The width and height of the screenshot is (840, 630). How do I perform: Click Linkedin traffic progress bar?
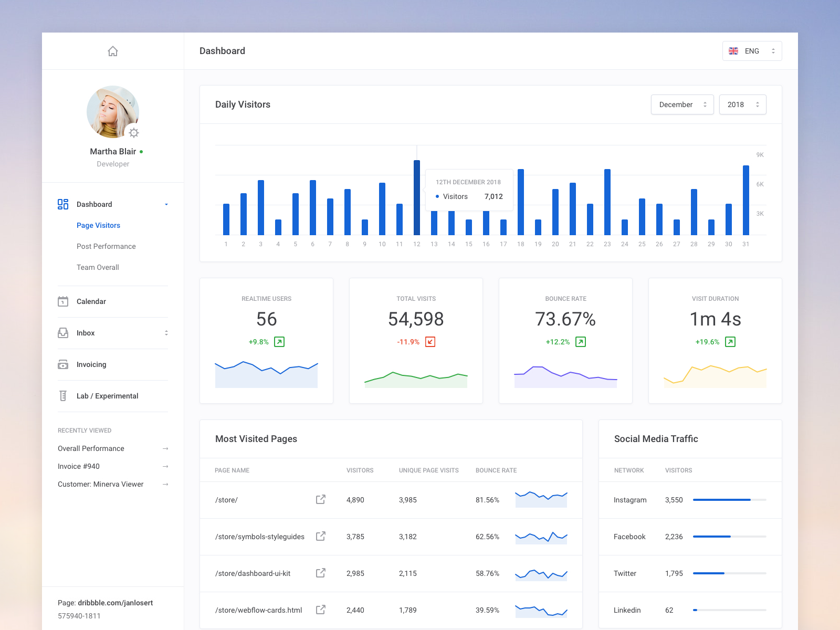730,610
